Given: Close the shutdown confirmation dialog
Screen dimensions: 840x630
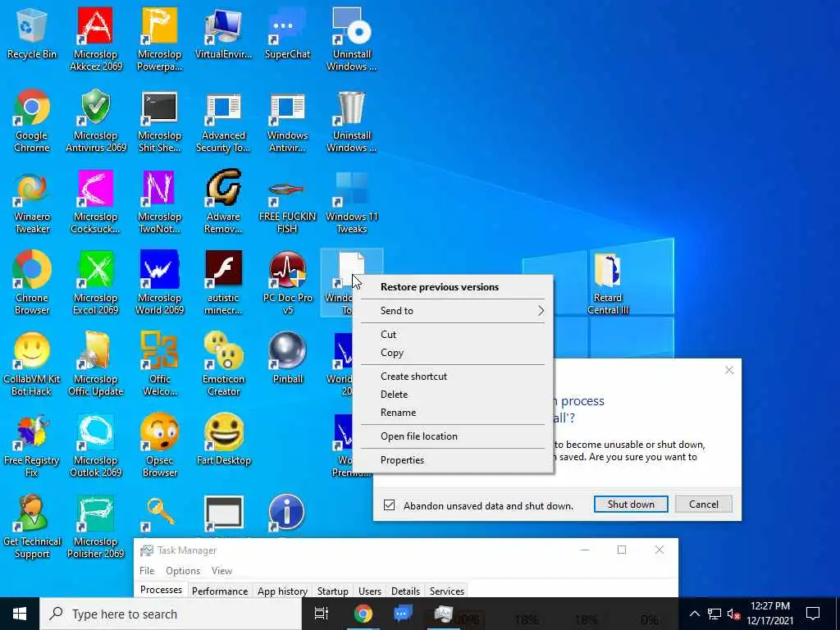Looking at the screenshot, I should [729, 370].
